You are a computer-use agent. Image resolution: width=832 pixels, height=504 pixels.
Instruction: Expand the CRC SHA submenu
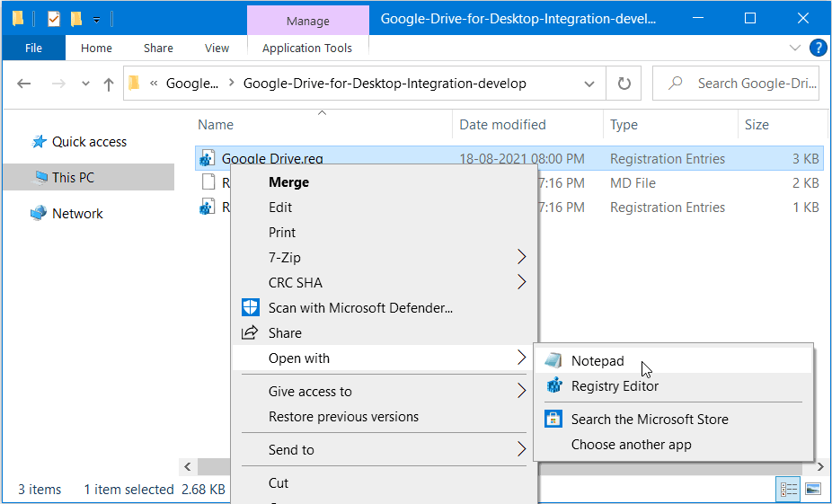pyautogui.click(x=385, y=282)
